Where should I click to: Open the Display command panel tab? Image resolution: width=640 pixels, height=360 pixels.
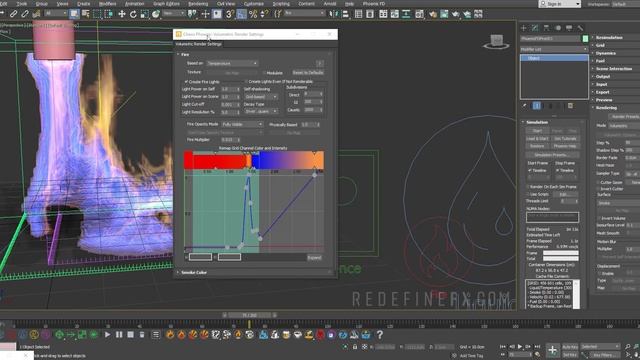click(x=569, y=28)
